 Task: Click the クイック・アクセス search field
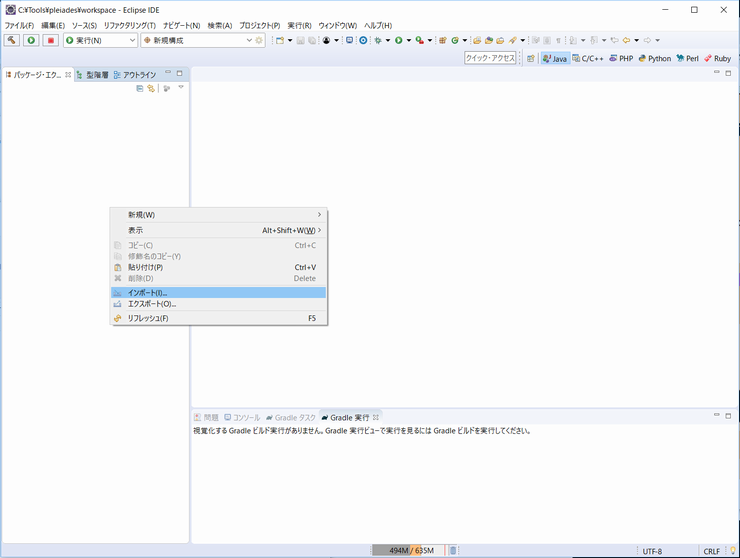point(490,58)
